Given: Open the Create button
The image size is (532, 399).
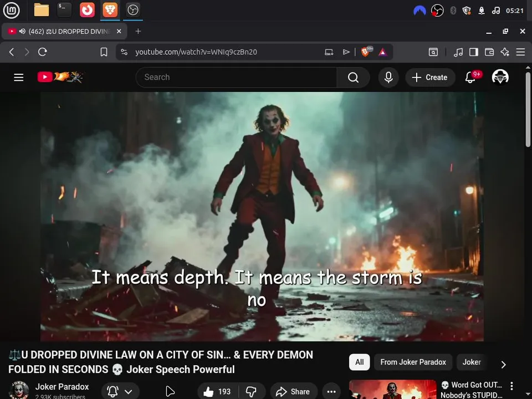Looking at the screenshot, I should point(430,78).
